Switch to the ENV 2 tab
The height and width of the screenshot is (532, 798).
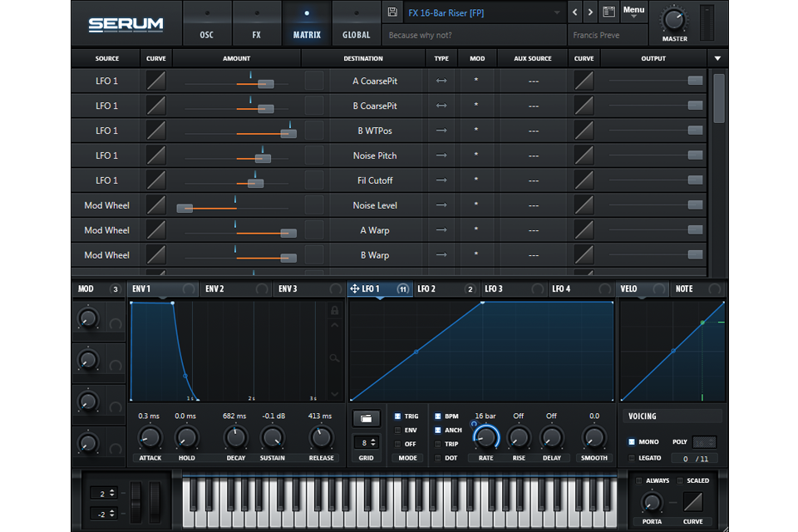click(216, 288)
